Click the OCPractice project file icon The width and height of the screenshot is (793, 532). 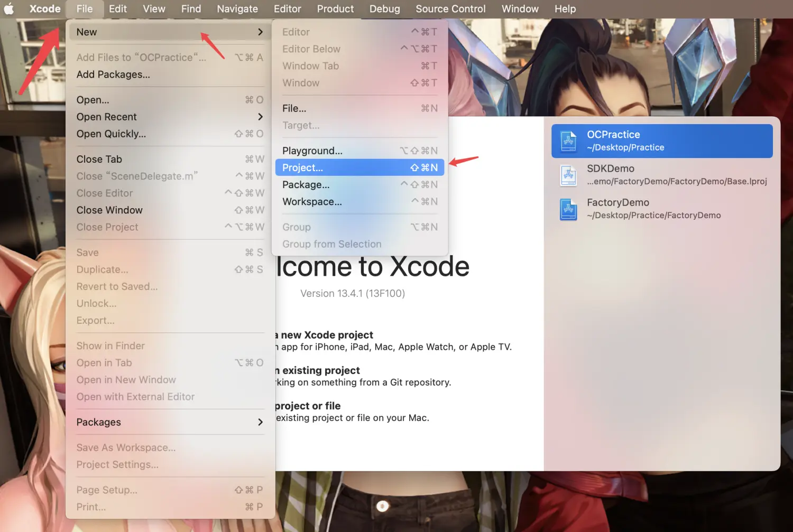[x=568, y=141]
